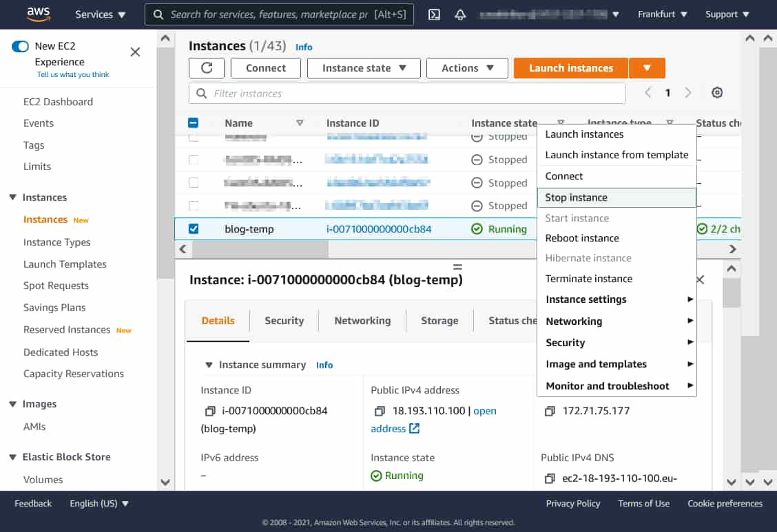Check the first stopped instance's row checkbox

tap(195, 136)
